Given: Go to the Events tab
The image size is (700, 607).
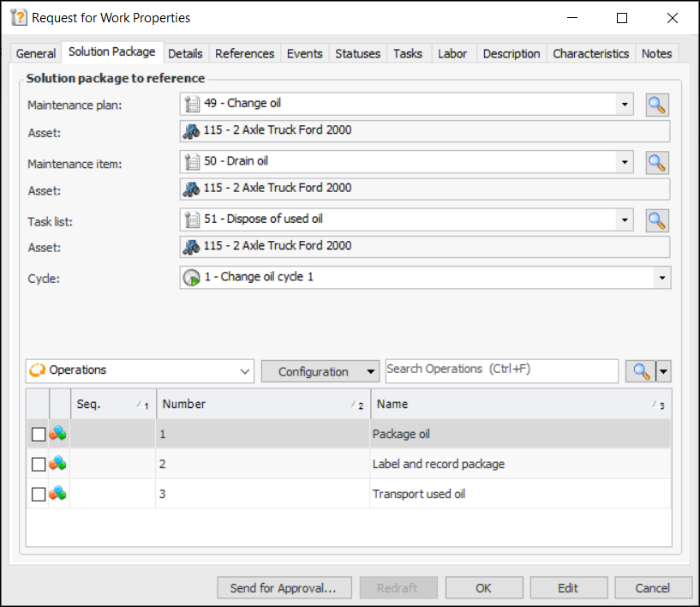Looking at the screenshot, I should coord(304,54).
